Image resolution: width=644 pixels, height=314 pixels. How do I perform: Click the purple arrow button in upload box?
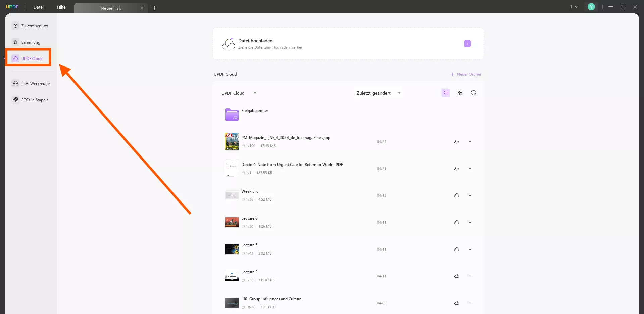[467, 44]
